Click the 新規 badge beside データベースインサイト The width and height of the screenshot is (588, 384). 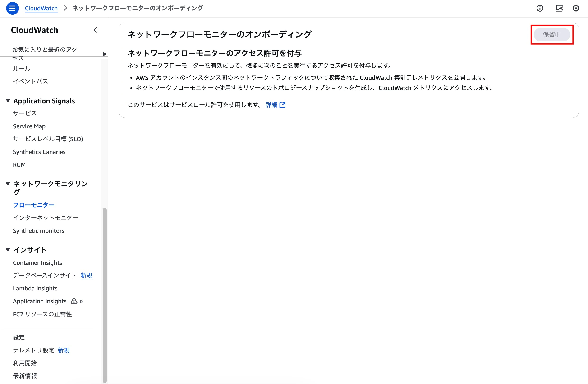[86, 276]
